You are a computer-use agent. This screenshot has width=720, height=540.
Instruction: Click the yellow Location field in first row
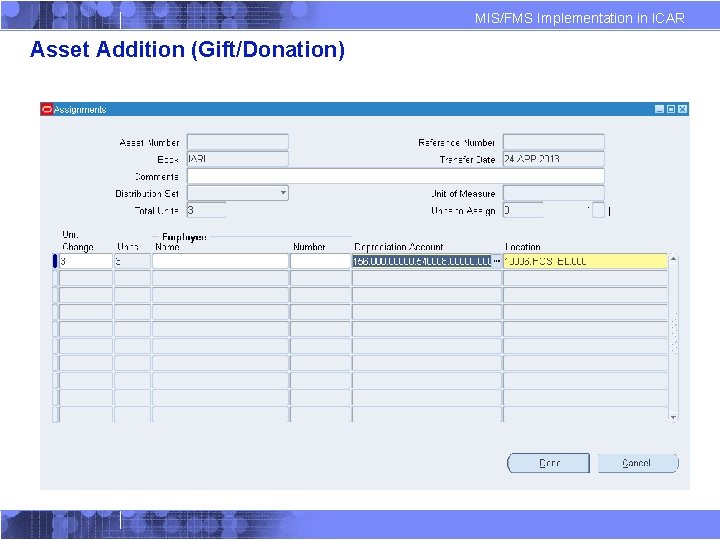585,261
